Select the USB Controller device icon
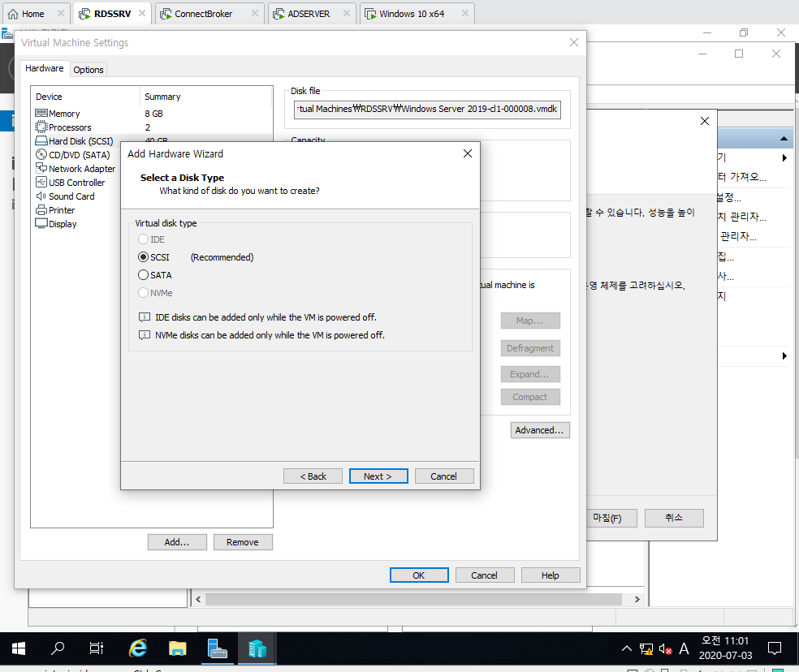 [41, 182]
